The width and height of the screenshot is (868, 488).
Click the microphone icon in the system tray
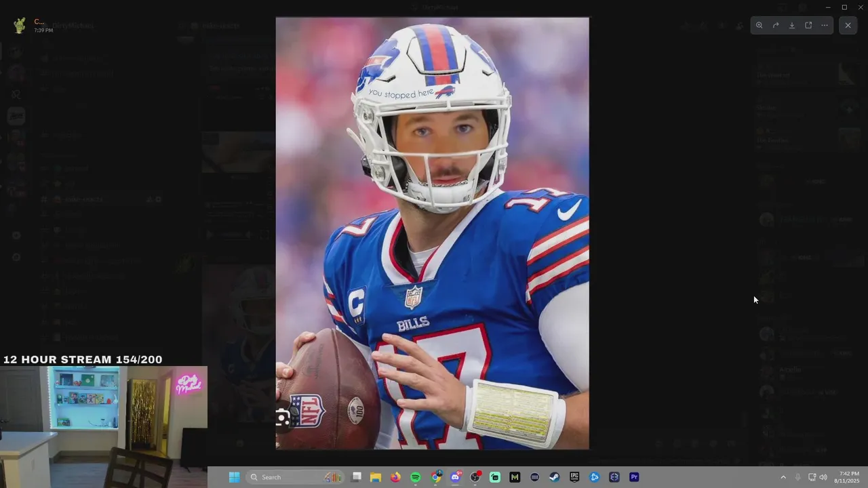click(x=797, y=477)
